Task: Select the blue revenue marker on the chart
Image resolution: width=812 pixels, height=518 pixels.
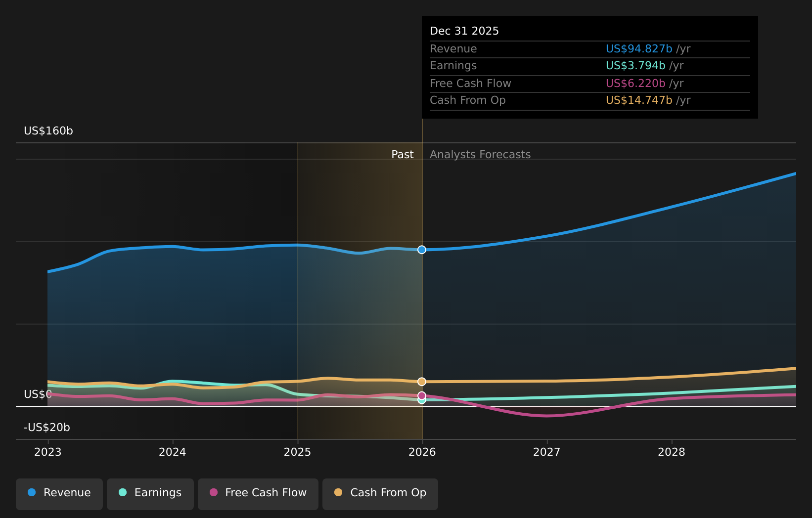Action: (x=421, y=250)
